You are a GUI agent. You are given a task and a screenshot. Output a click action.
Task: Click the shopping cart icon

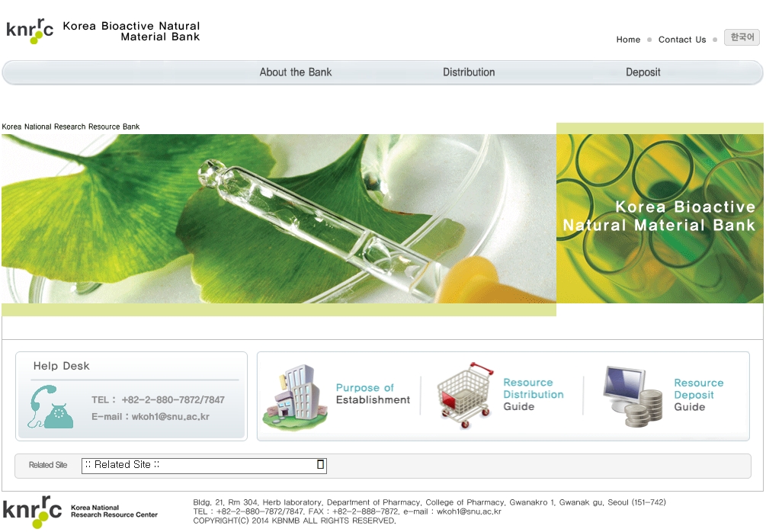465,396
